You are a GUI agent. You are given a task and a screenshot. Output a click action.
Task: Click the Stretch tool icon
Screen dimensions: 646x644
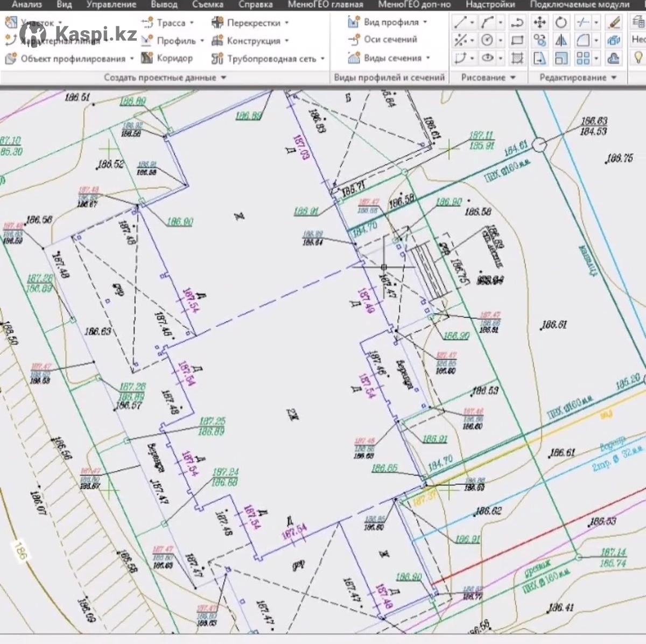tap(539, 59)
